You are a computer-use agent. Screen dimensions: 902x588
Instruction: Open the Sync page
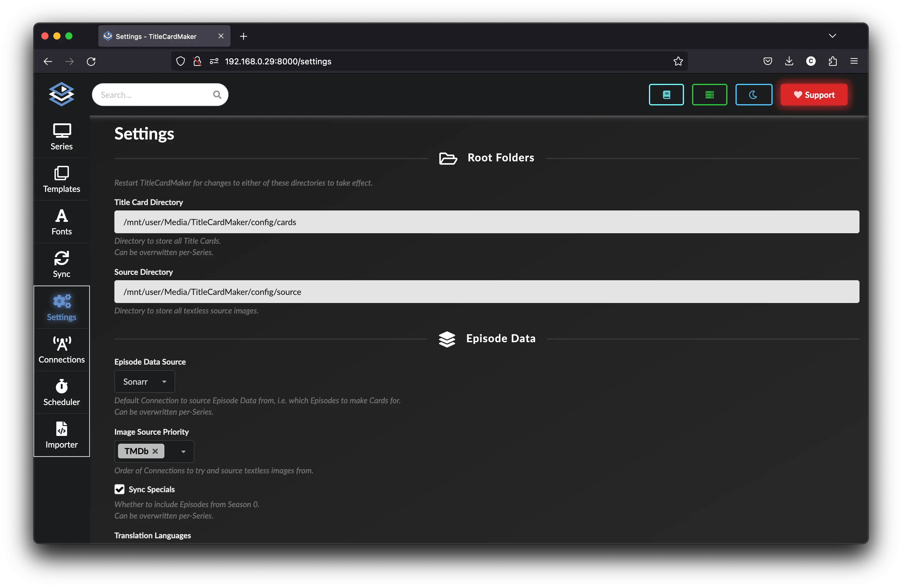point(61,264)
